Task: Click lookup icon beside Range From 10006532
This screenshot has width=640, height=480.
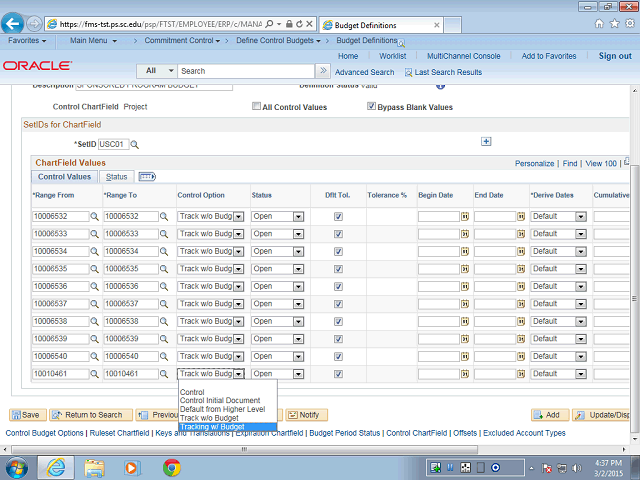Action: tap(95, 216)
